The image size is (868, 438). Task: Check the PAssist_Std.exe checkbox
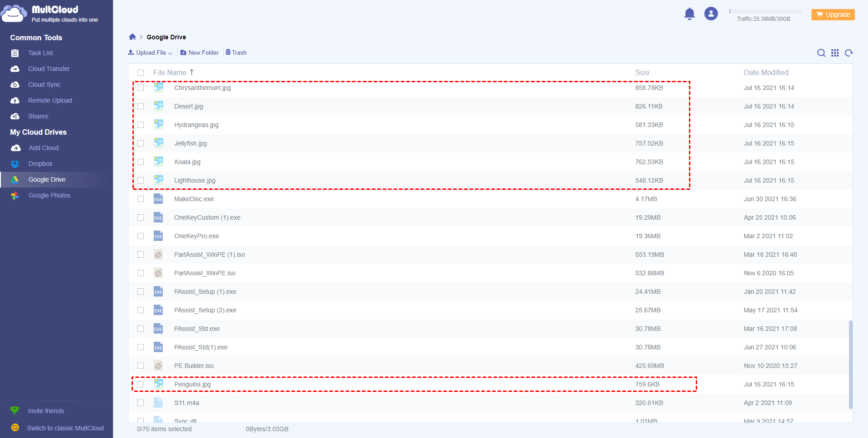(x=141, y=329)
